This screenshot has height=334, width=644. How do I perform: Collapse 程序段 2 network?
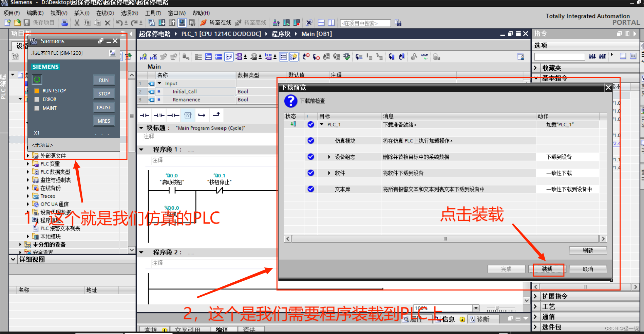point(141,252)
